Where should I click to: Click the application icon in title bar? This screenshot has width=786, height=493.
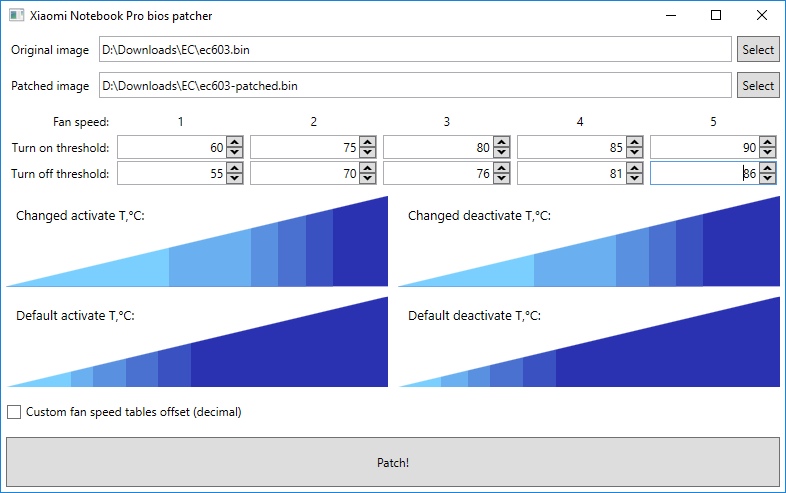coord(16,15)
